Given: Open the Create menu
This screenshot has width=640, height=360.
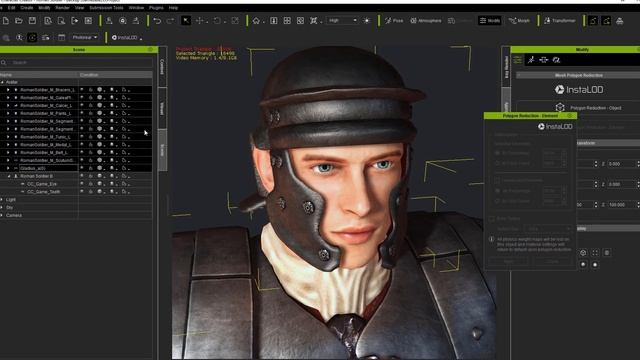Looking at the screenshot, I should tap(27, 7).
